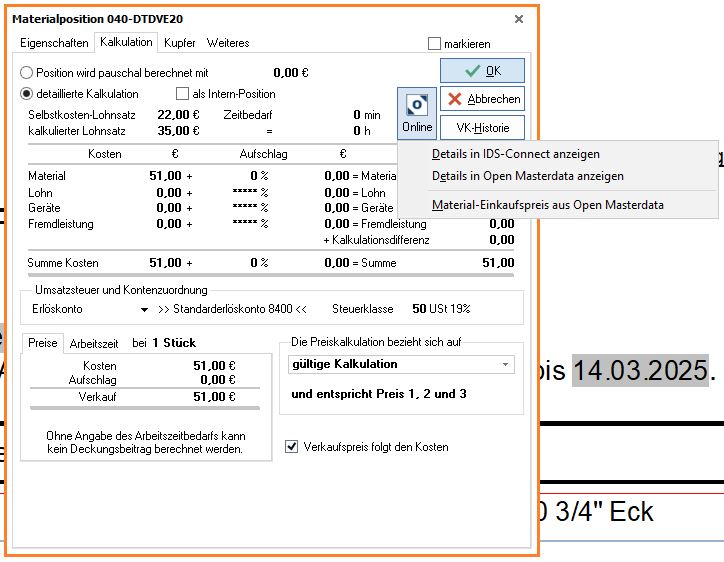Check the als Intern-Position box

(x=182, y=94)
